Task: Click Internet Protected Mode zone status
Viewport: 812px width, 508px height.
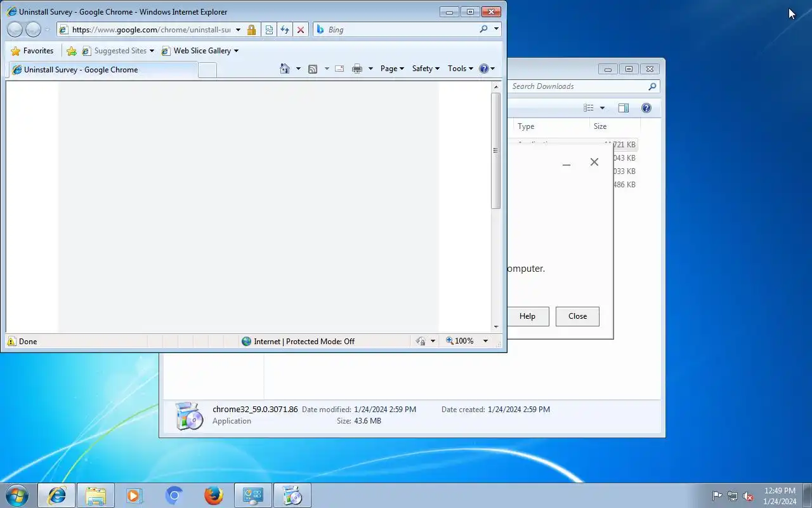Action: point(298,341)
